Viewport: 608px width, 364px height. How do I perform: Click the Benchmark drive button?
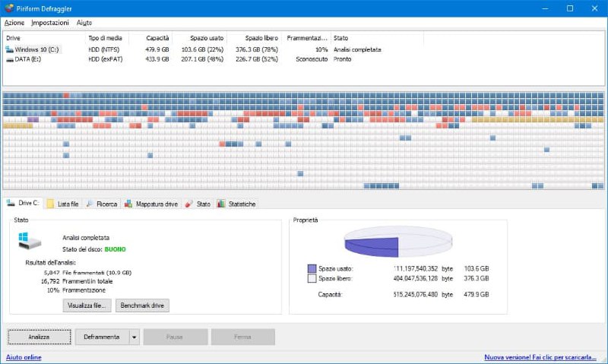[142, 305]
